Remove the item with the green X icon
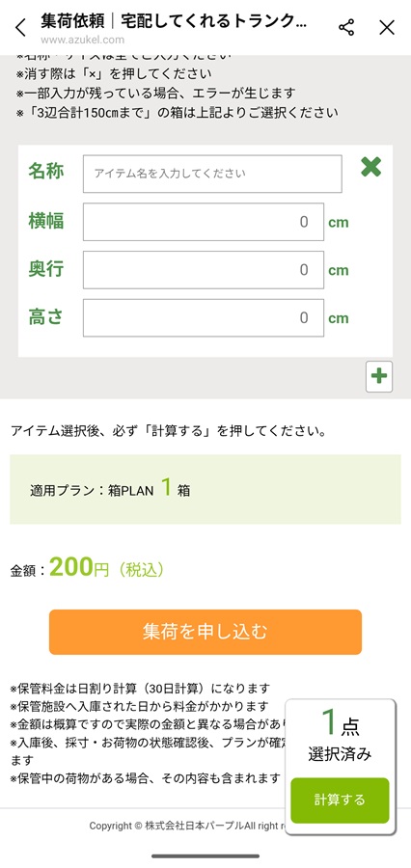 370,167
